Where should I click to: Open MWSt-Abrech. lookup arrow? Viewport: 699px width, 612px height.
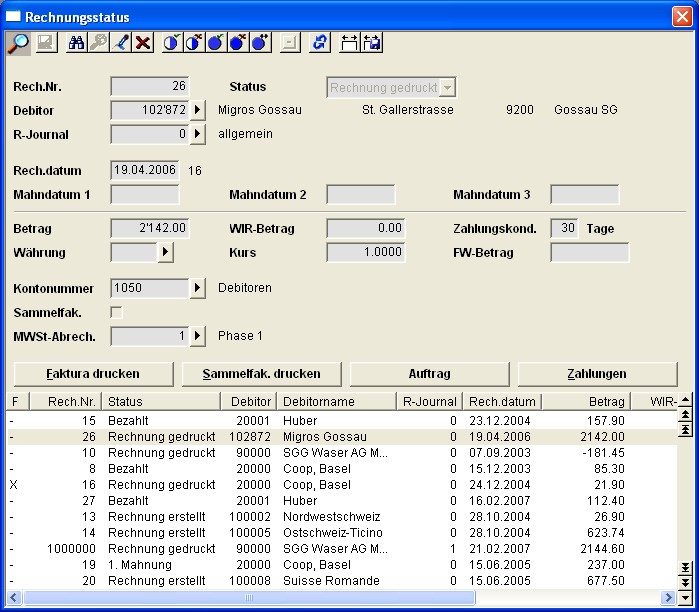pyautogui.click(x=197, y=336)
